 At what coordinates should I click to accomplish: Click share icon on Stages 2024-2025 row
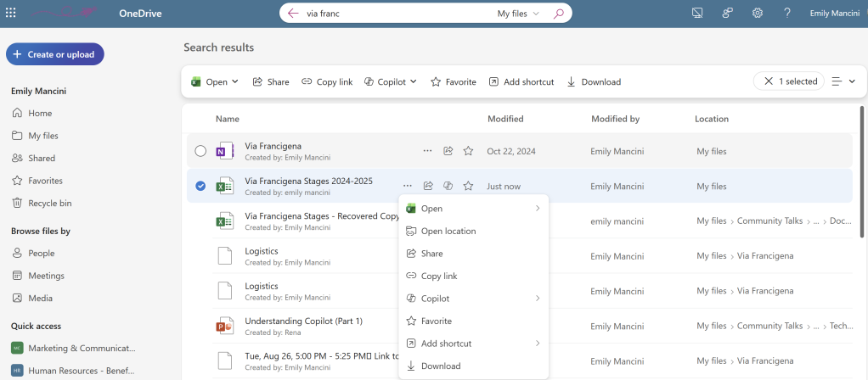pos(428,186)
